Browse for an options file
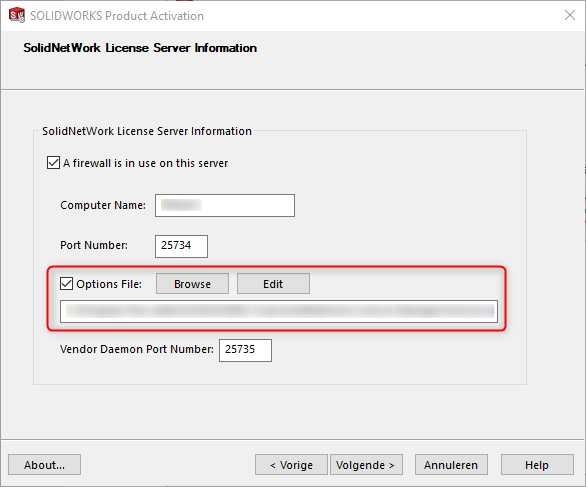 click(x=192, y=284)
